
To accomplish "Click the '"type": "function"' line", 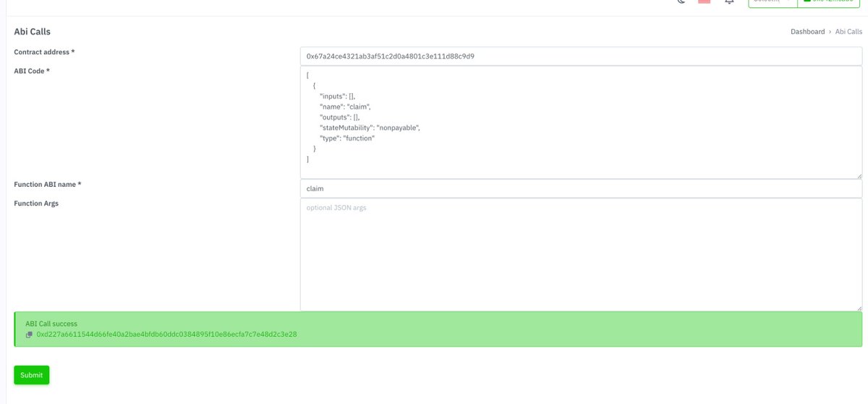I will (x=347, y=138).
